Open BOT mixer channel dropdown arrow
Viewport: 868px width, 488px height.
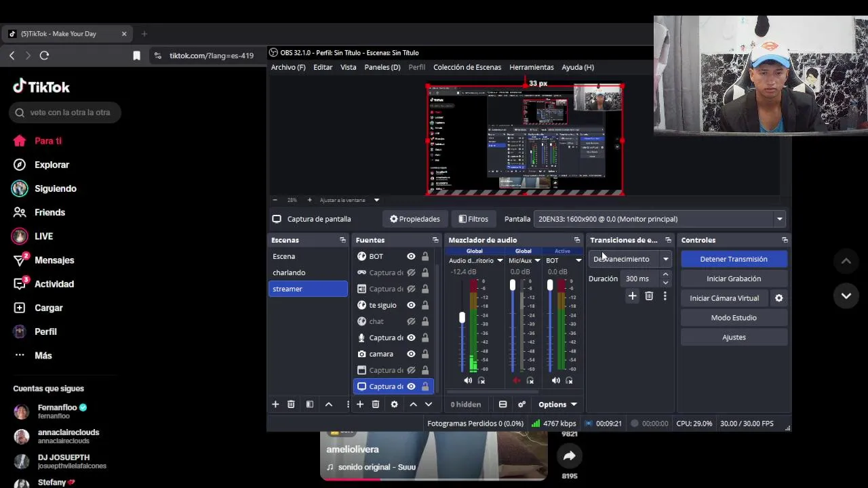578,260
